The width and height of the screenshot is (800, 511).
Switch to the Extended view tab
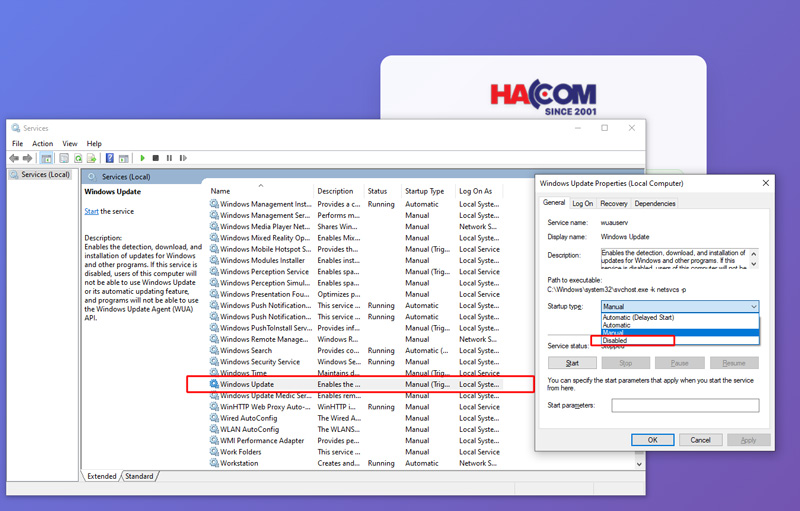[102, 476]
